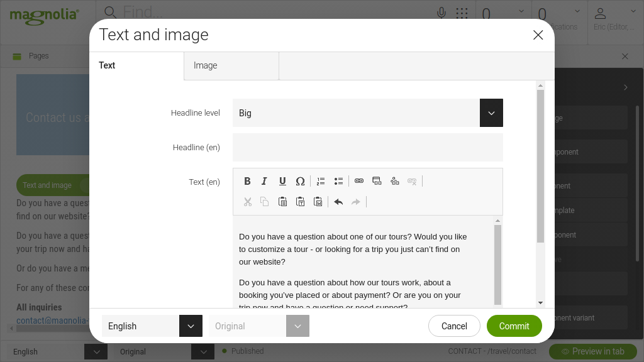Click the microphone voice search icon
The height and width of the screenshot is (362, 644).
(441, 13)
